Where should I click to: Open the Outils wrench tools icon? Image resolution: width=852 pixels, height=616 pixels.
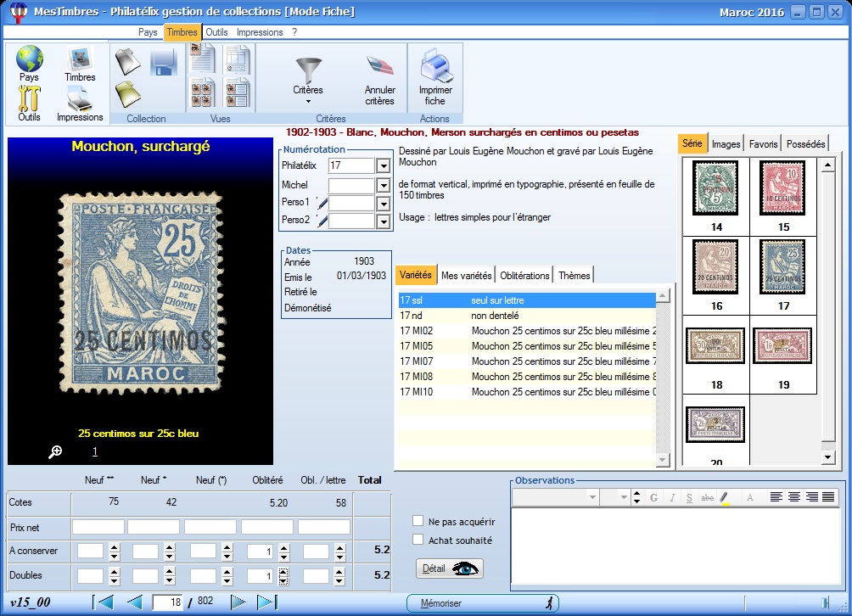tap(30, 98)
